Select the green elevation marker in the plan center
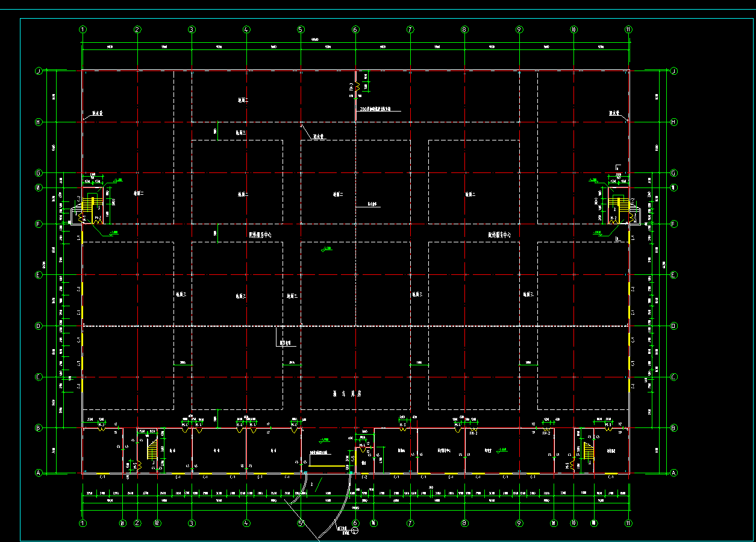This screenshot has width=756, height=542. [x=326, y=249]
